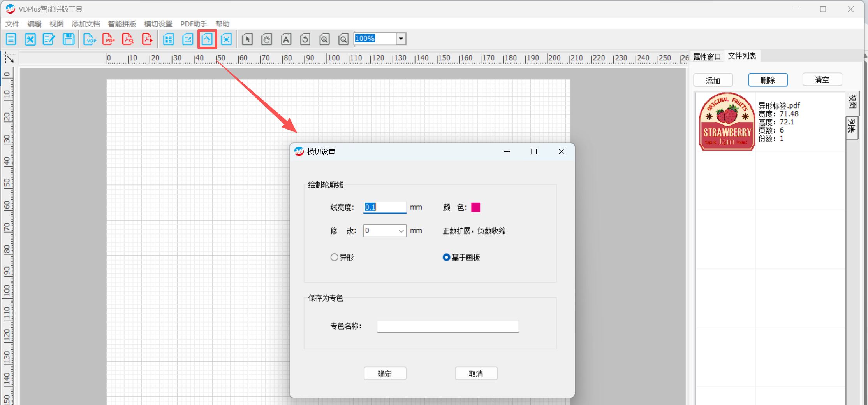Screen dimensions: 868x405
Task: Click the save (floppy disk) toolbar icon
Action: tap(69, 39)
